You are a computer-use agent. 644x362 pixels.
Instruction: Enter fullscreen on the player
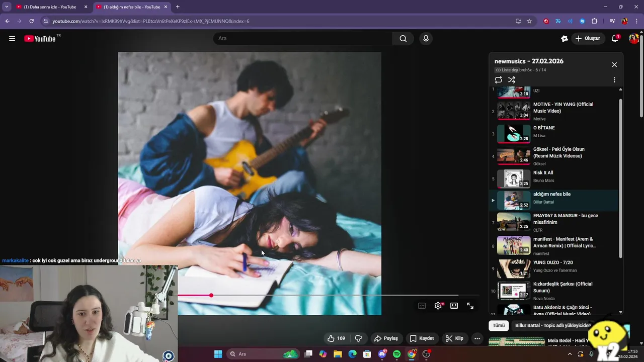coord(470,306)
